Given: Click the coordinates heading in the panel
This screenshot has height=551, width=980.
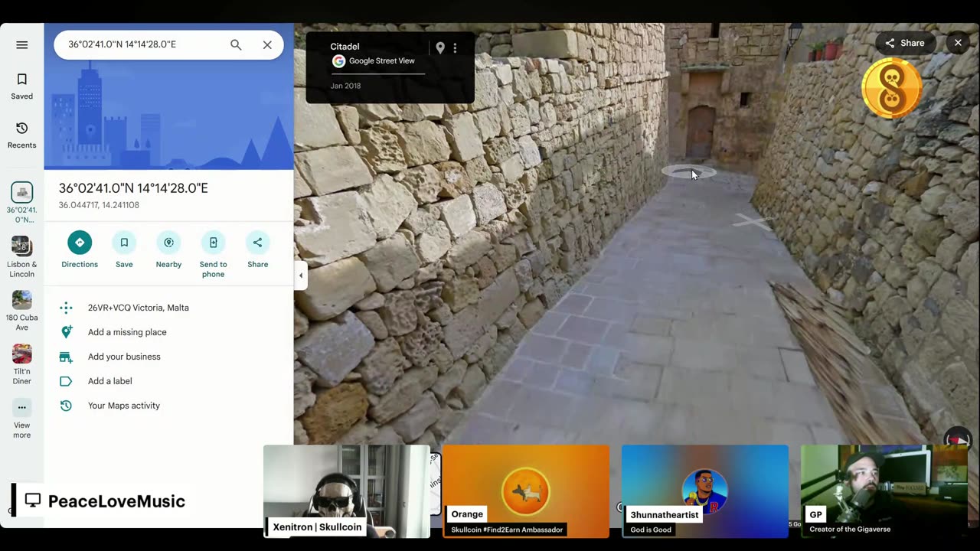Looking at the screenshot, I should [133, 188].
